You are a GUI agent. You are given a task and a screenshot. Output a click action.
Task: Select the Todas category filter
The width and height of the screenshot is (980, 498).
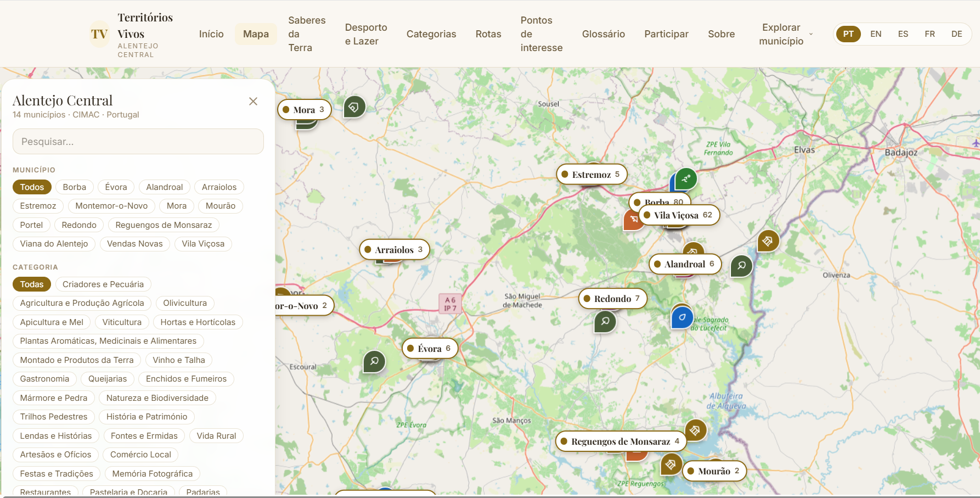(32, 284)
